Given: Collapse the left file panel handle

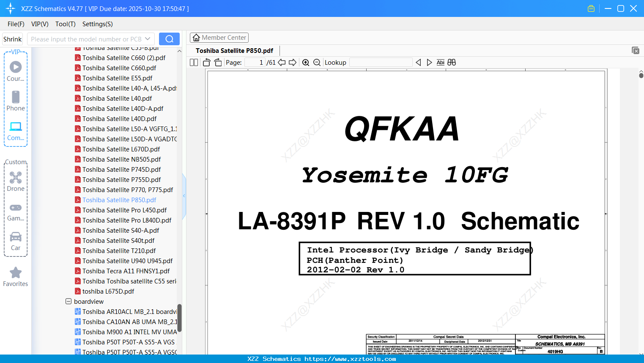Looking at the screenshot, I should tap(184, 195).
